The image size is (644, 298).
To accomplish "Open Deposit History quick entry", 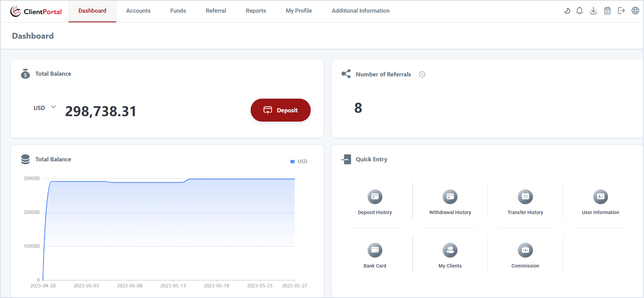I will pos(375,202).
